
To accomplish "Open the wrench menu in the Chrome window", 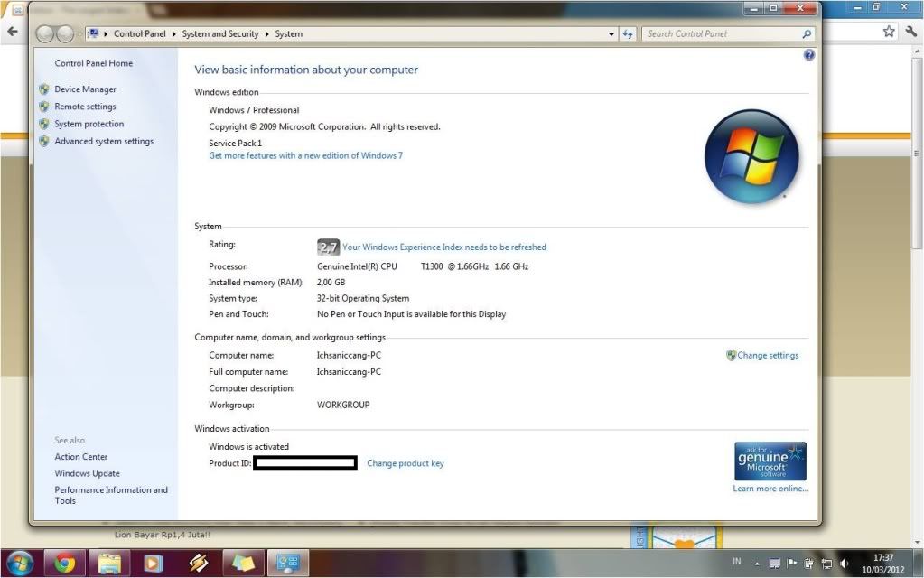I will 911,32.
